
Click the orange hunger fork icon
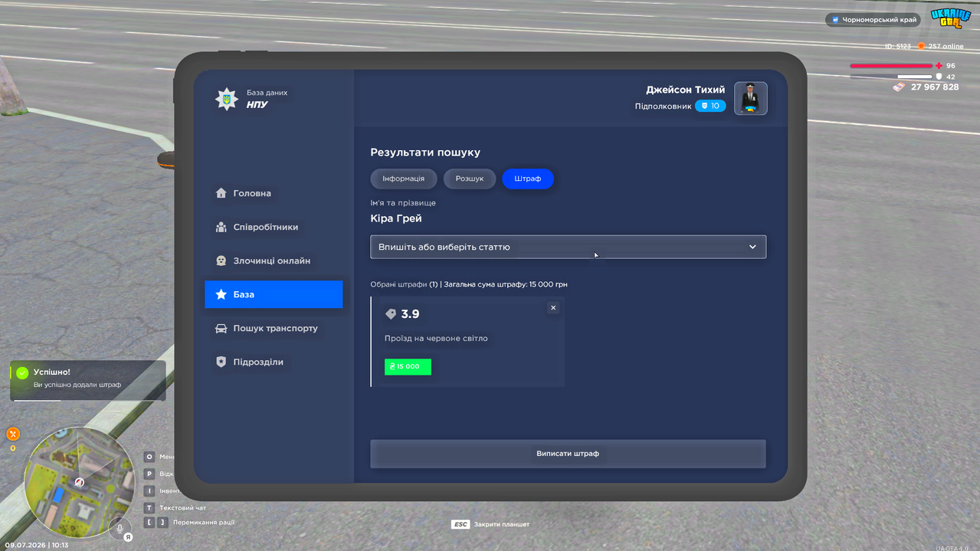13,434
